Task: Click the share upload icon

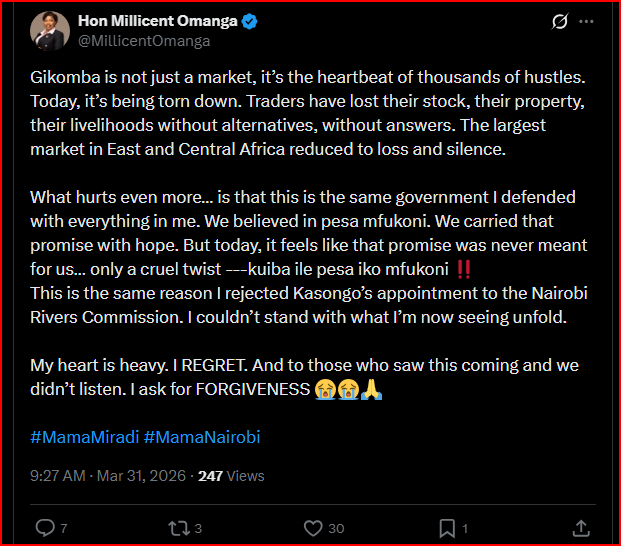Action: [x=582, y=527]
